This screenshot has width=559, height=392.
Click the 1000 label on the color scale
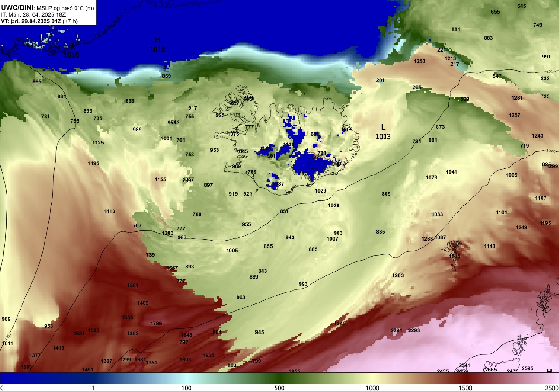coord(373,388)
